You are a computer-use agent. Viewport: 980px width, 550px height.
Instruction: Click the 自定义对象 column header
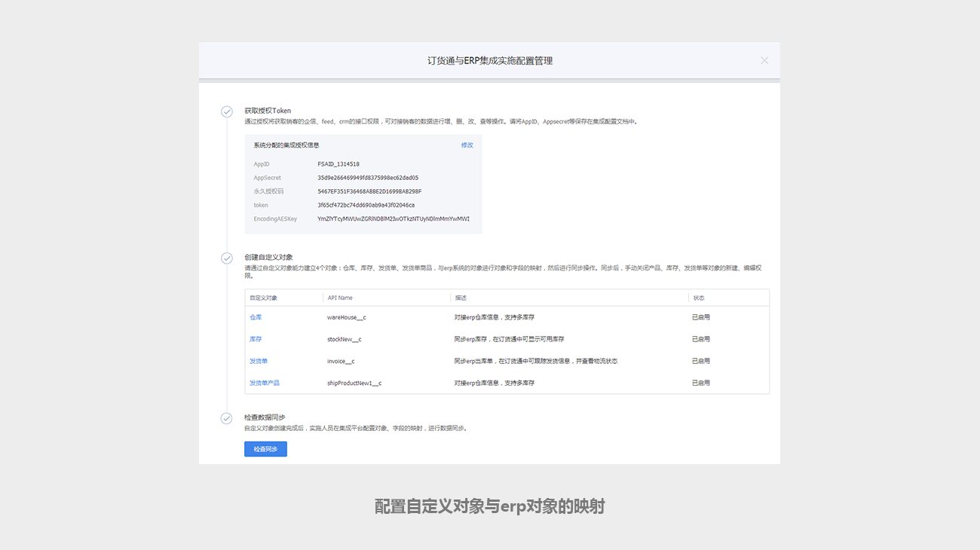tap(263, 298)
